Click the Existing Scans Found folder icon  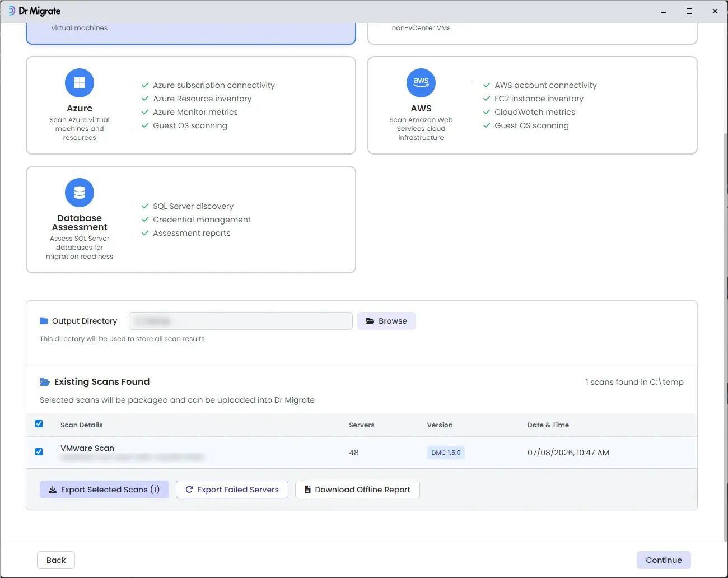[x=45, y=382]
